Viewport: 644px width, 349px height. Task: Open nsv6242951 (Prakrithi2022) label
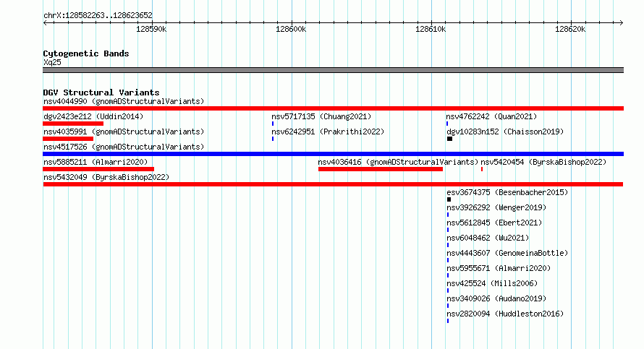pos(328,132)
